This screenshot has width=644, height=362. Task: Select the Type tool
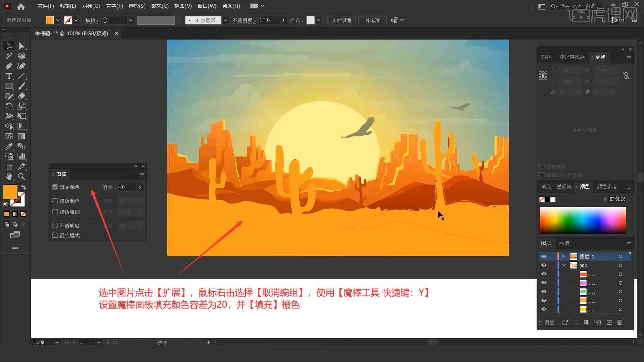(x=8, y=75)
